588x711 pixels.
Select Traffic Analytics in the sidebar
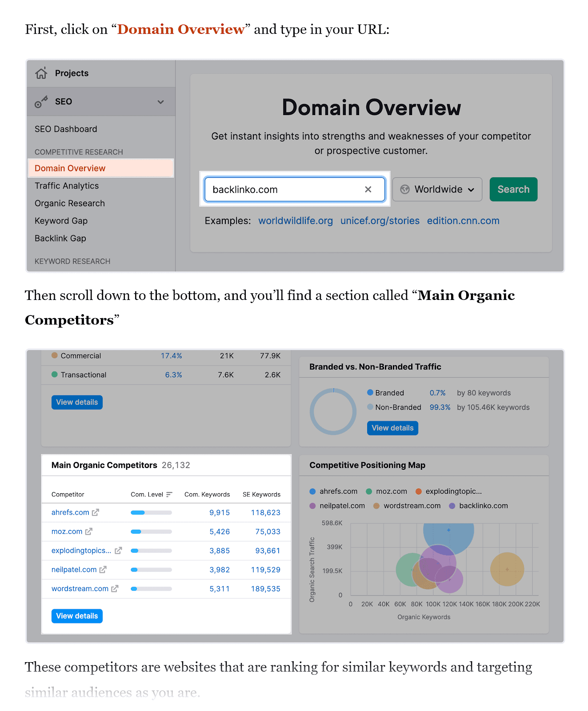point(67,186)
